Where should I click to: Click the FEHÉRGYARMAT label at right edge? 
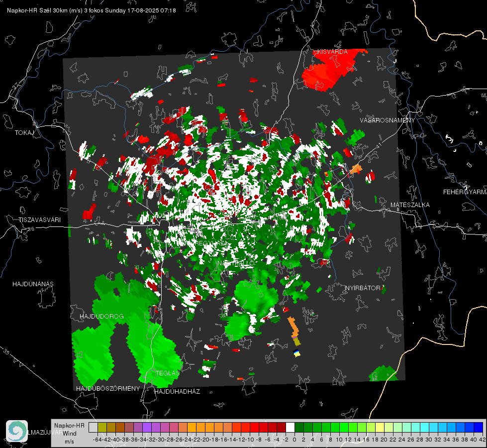465,192
